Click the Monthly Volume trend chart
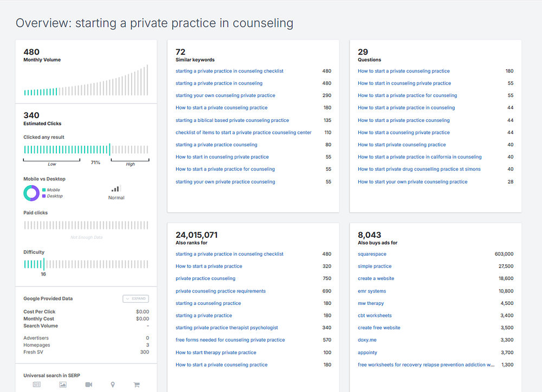This screenshot has width=542, height=392. (x=86, y=81)
